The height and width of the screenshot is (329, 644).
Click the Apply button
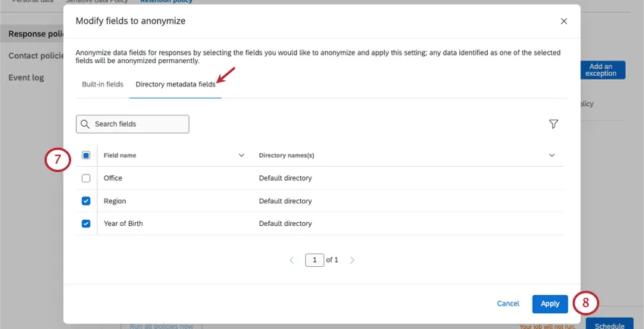pyautogui.click(x=550, y=303)
